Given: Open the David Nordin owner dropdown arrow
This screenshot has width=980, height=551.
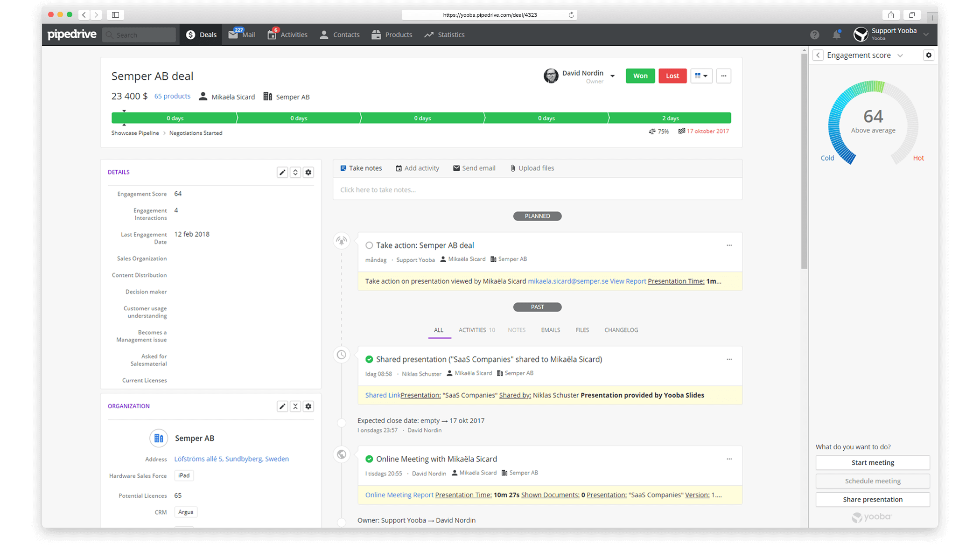Looking at the screenshot, I should click(612, 76).
